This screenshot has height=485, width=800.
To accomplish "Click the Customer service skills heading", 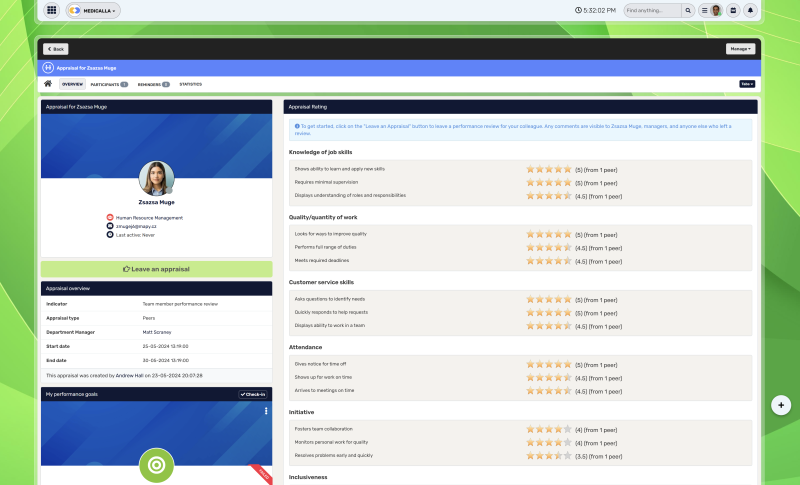I will point(321,282).
